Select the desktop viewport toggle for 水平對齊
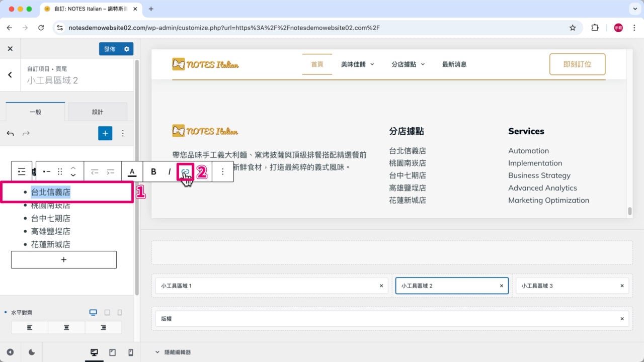Screen dimensions: 644x362 pyautogui.click(x=93, y=312)
